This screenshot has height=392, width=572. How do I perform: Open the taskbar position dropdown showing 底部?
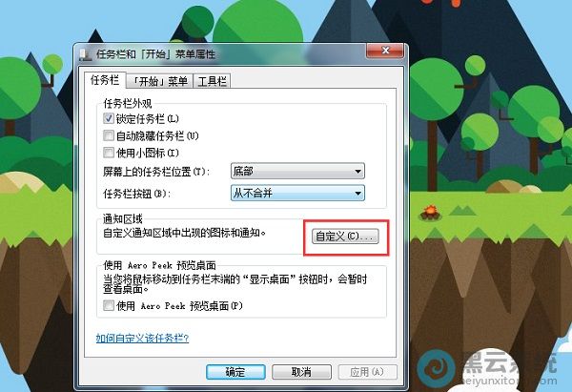(297, 171)
